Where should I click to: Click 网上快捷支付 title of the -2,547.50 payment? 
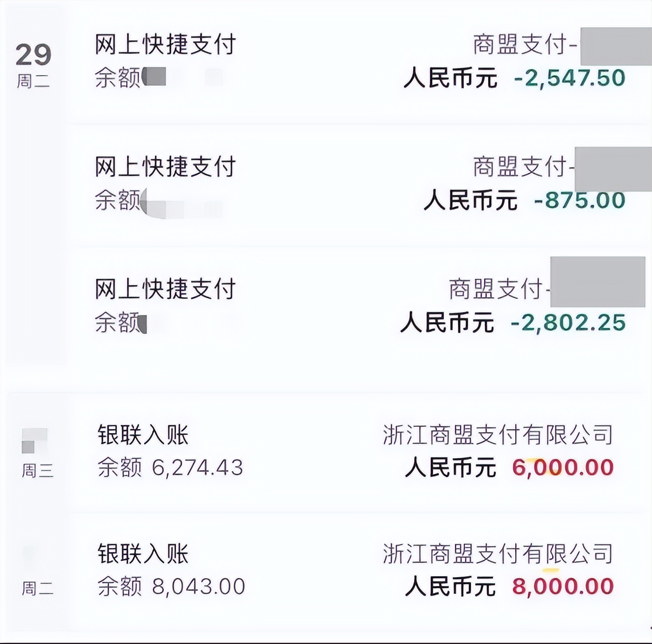coord(165,45)
